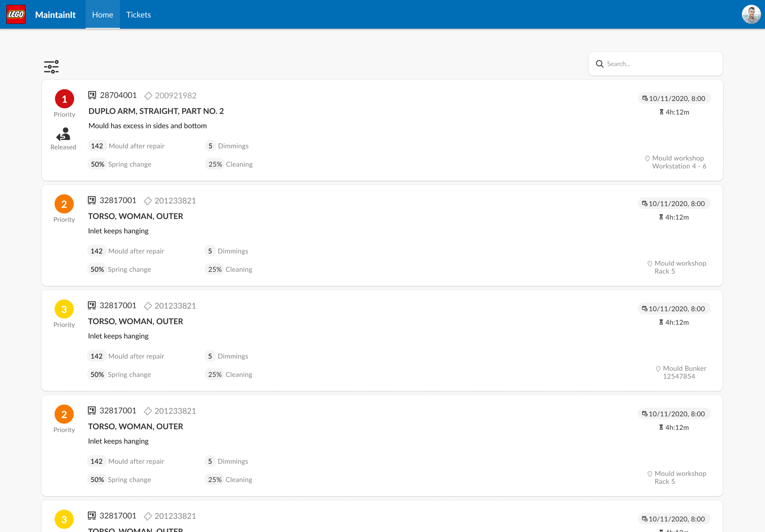The height and width of the screenshot is (532, 765).
Task: Click the location pin in second card
Action: tap(650, 264)
